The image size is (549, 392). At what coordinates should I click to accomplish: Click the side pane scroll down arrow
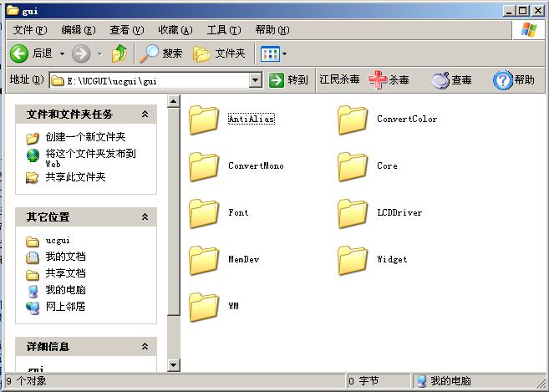pyautogui.click(x=173, y=364)
